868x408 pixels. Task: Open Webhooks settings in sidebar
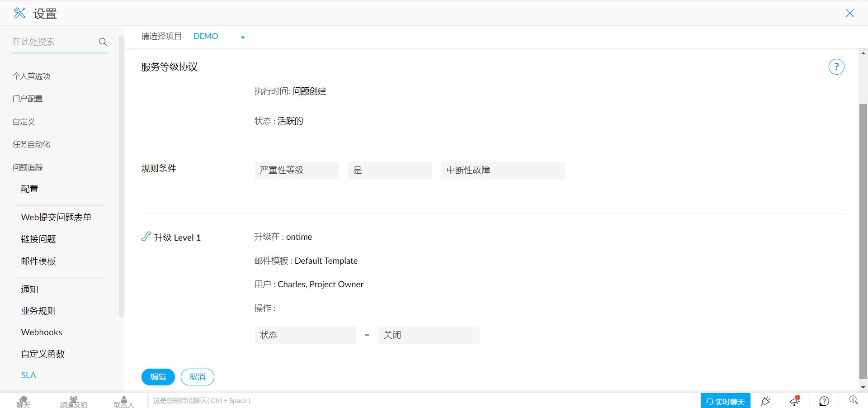[x=42, y=332]
